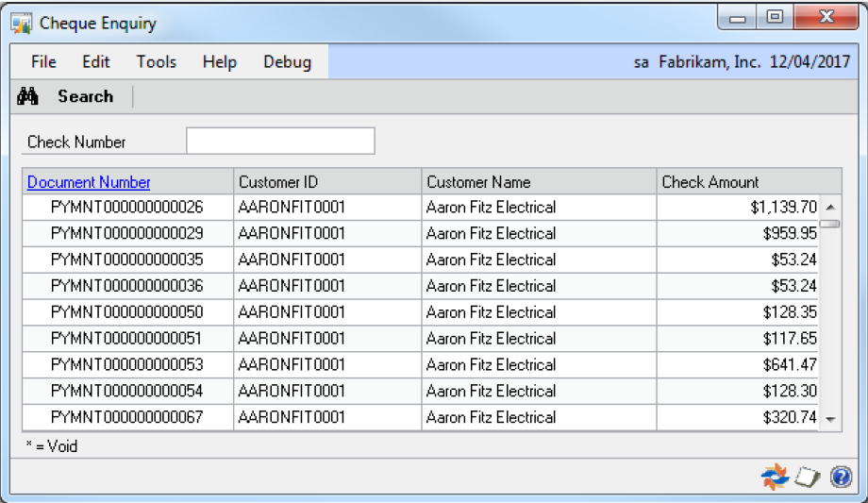
Task: Click the Search toolbar button label
Action: pyautogui.click(x=85, y=96)
